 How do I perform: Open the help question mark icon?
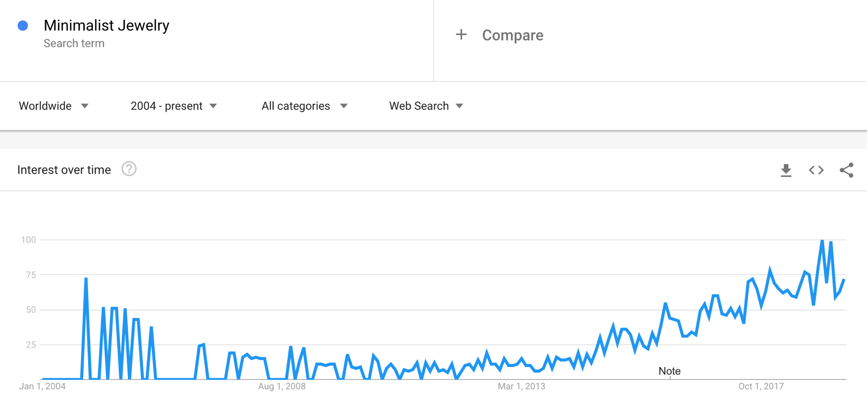click(x=129, y=169)
